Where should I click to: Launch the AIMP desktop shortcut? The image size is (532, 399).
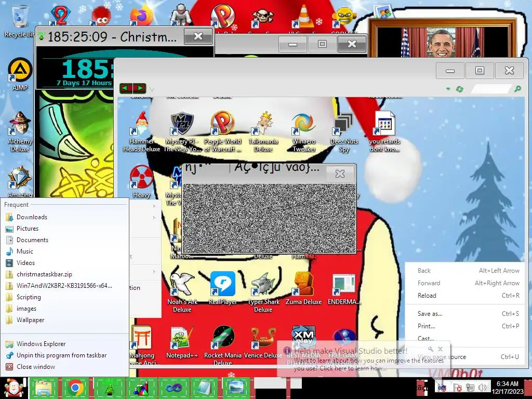pos(20,75)
